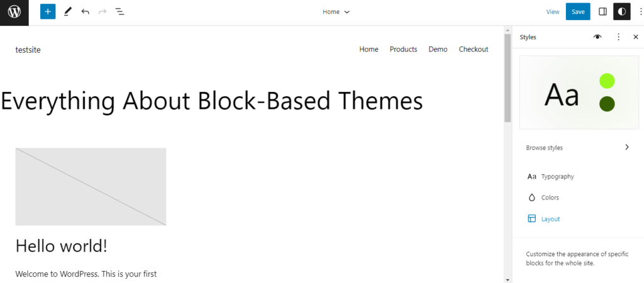This screenshot has height=283, width=644.
Task: Open the Colors styles section
Action: [550, 197]
